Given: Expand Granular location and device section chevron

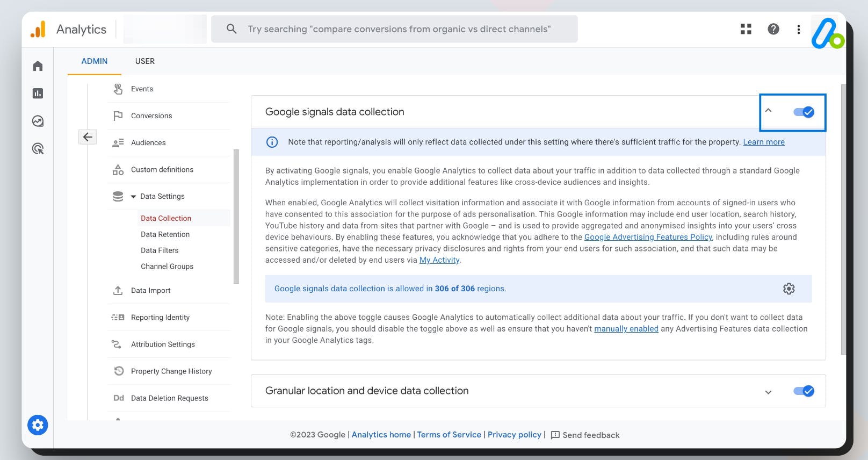Looking at the screenshot, I should tap(768, 392).
